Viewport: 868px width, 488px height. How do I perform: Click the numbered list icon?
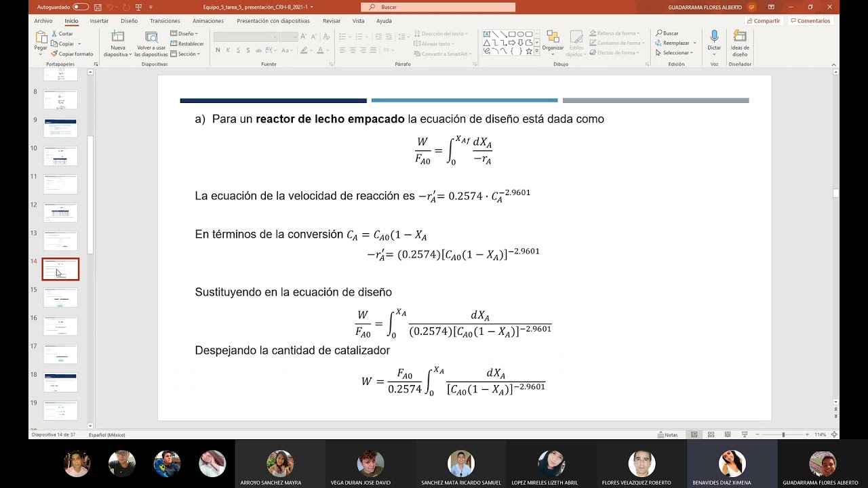pos(359,37)
